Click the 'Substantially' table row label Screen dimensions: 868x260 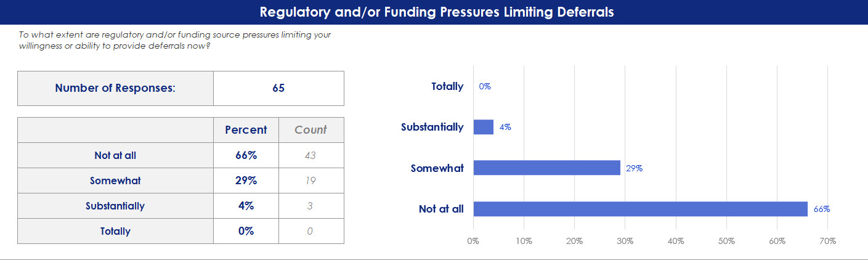(115, 206)
